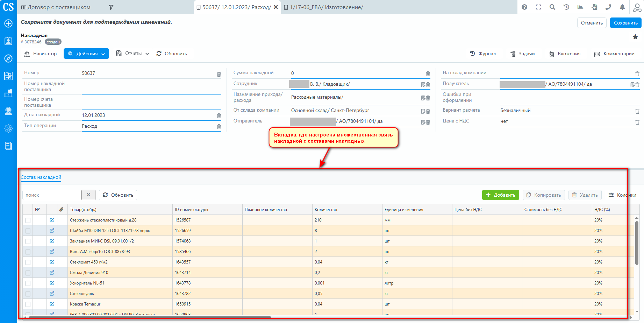This screenshot has width=644, height=323.
Task: Clear the Дата накладной field with trash icon
Action: point(219,116)
